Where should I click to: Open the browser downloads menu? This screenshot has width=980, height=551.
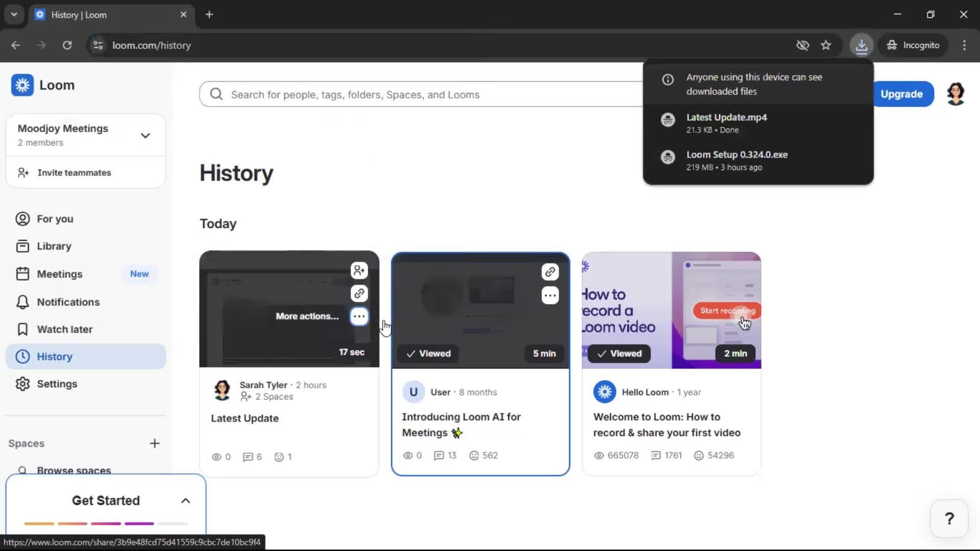tap(862, 45)
